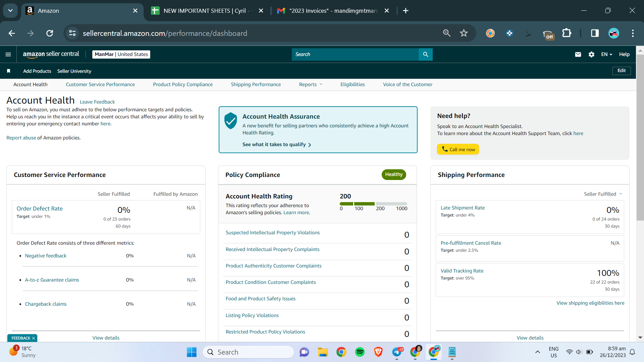Open the Shipping Performance tab
644x362 pixels.
pos(256,84)
